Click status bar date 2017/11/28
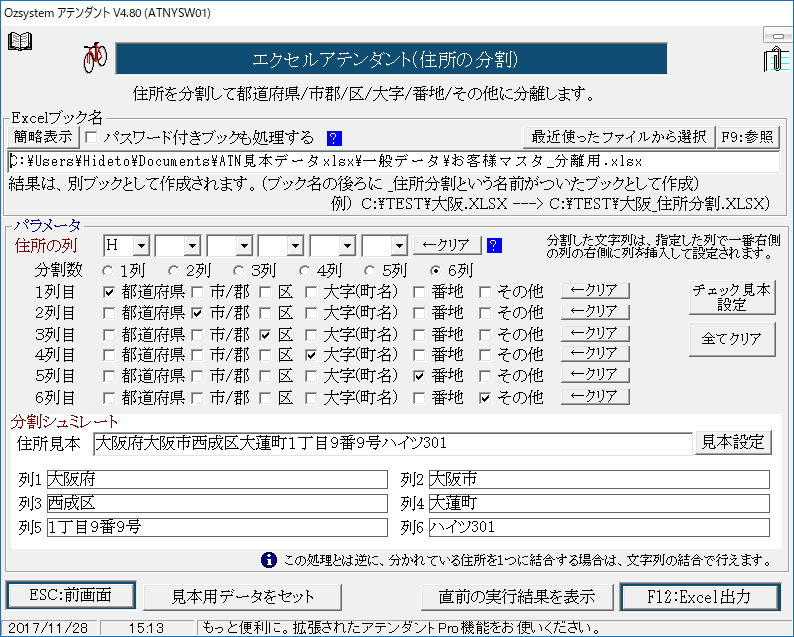This screenshot has width=794, height=637. (x=49, y=628)
